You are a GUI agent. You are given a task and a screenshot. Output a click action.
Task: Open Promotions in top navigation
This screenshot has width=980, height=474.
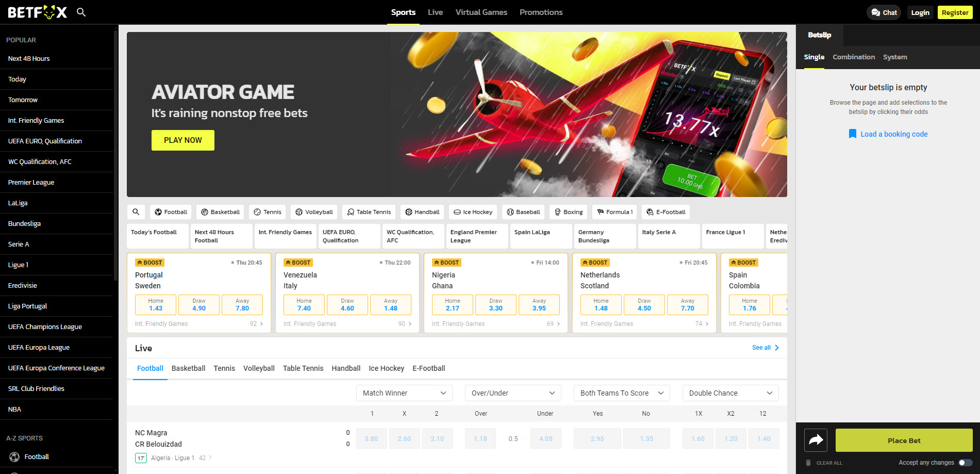(541, 12)
